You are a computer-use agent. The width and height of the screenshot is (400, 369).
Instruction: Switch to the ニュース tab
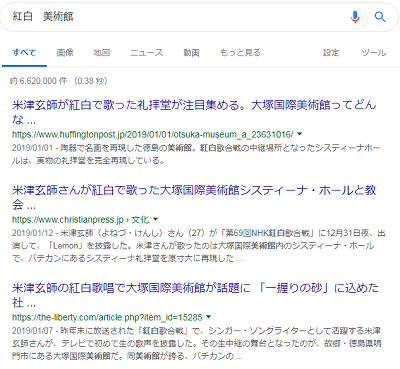147,52
